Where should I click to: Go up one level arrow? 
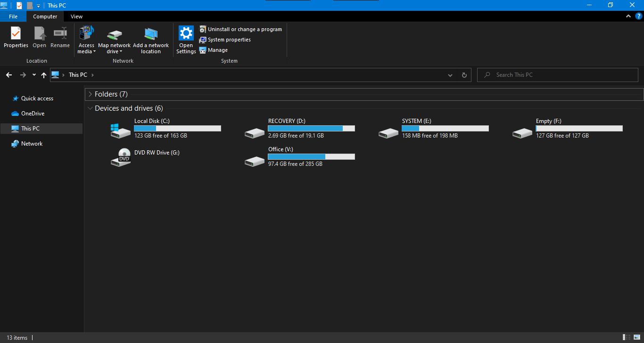tap(44, 75)
